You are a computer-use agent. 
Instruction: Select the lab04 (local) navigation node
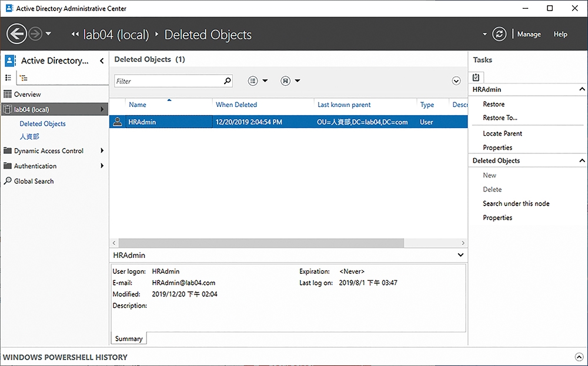click(55, 109)
